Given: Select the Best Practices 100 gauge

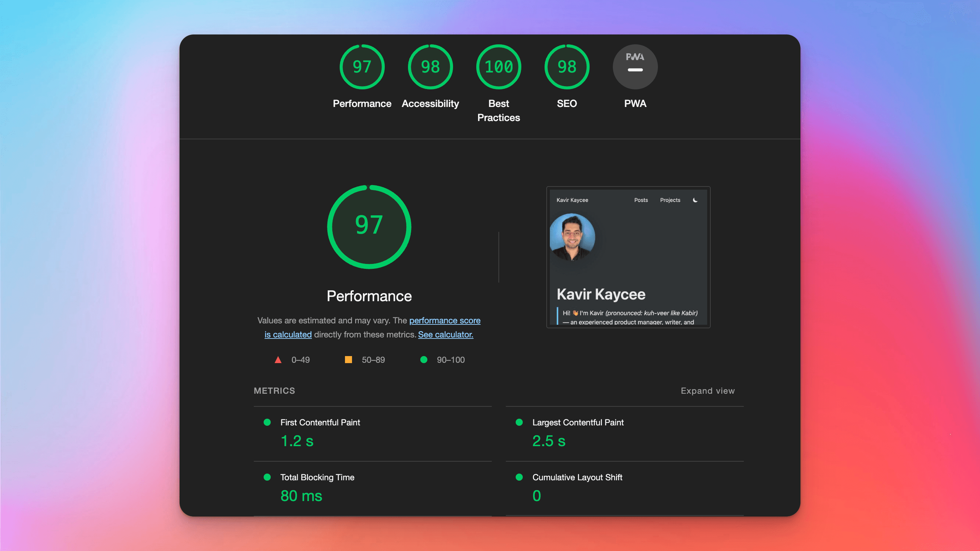Looking at the screenshot, I should [498, 66].
